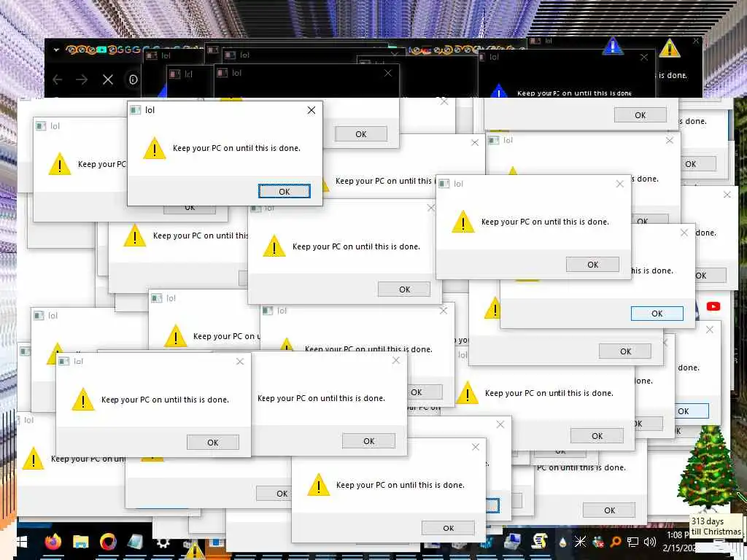The width and height of the screenshot is (747, 560).
Task: Click the Christmas tree desktop widget
Action: (708, 469)
